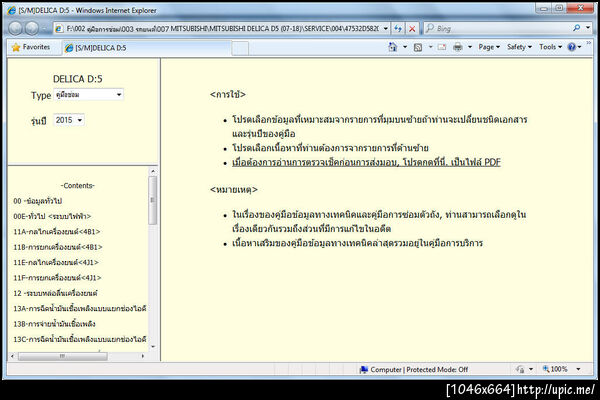This screenshot has height=400, width=600.
Task: Click the Bing search magnifier icon
Action: [x=576, y=28]
